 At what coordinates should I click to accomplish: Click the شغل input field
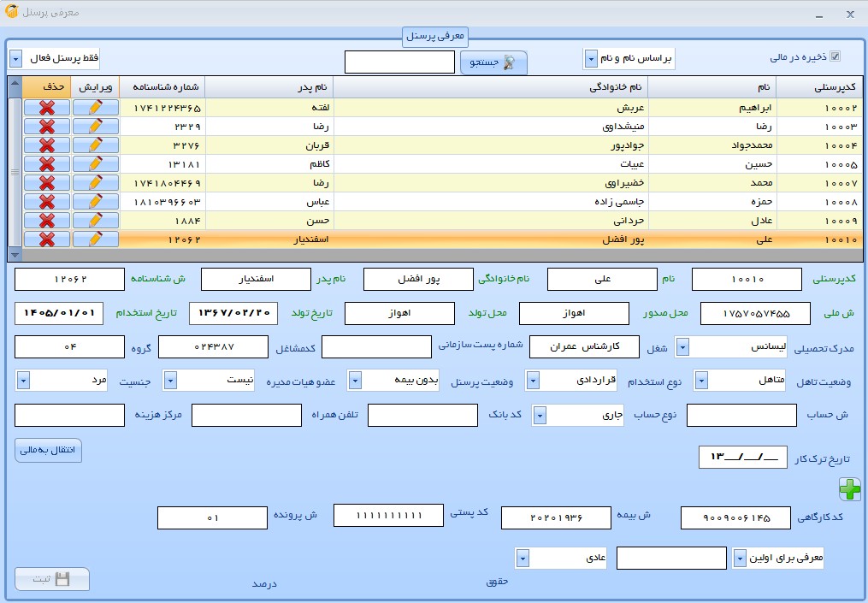pos(585,347)
